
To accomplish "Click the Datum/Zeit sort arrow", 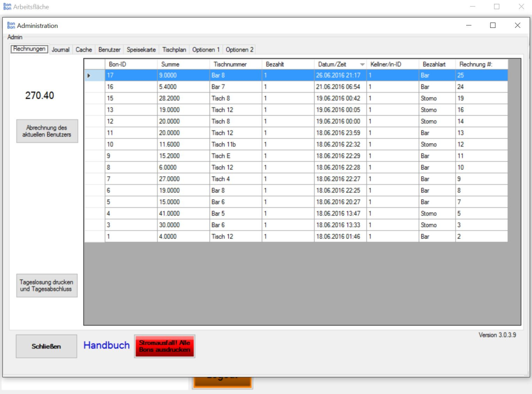I will [x=362, y=65].
